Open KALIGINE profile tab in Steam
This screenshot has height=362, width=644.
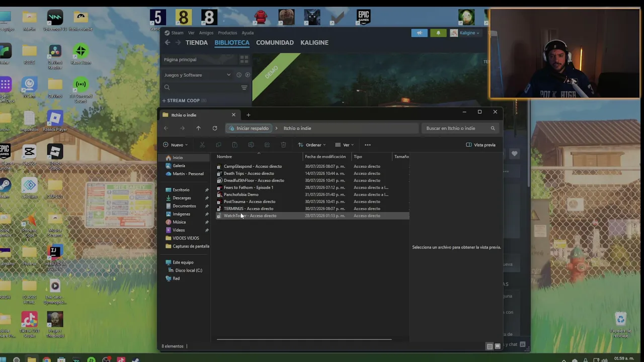314,43
